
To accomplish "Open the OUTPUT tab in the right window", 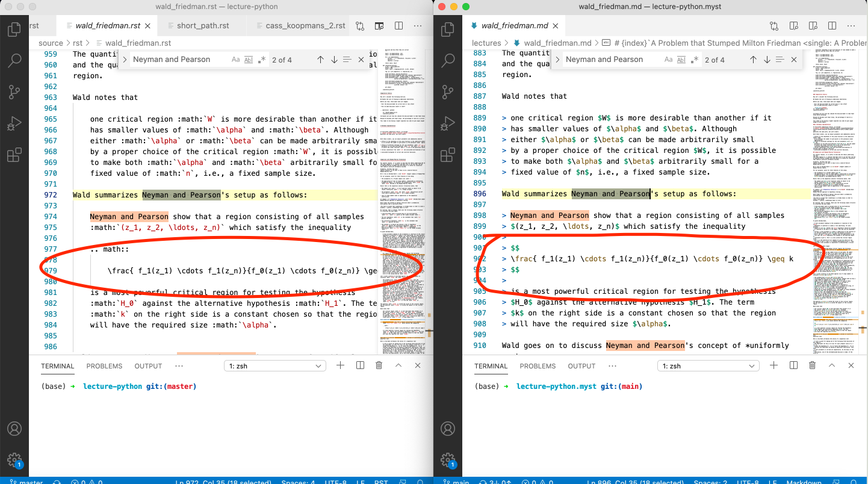I will 581,366.
